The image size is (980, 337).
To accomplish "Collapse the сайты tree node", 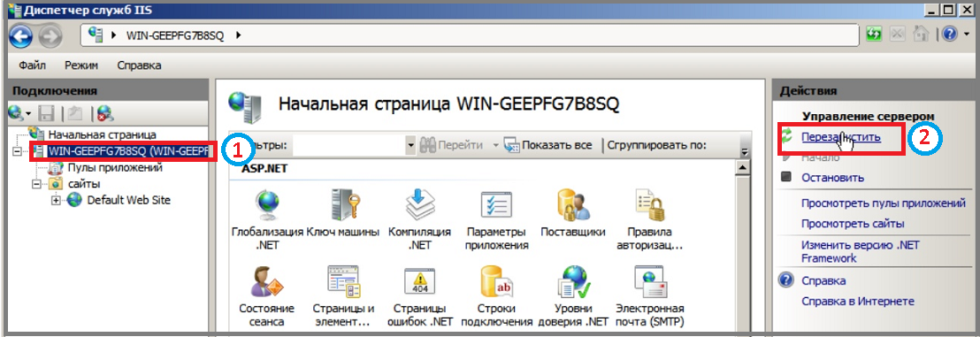I will (x=36, y=184).
